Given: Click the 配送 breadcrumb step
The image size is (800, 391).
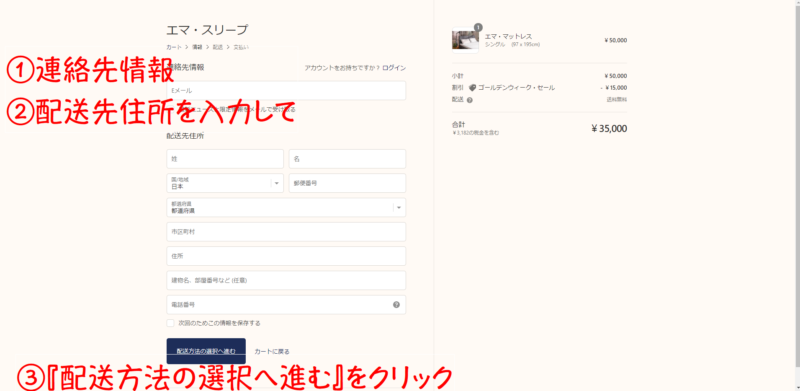Looking at the screenshot, I should tap(218, 47).
